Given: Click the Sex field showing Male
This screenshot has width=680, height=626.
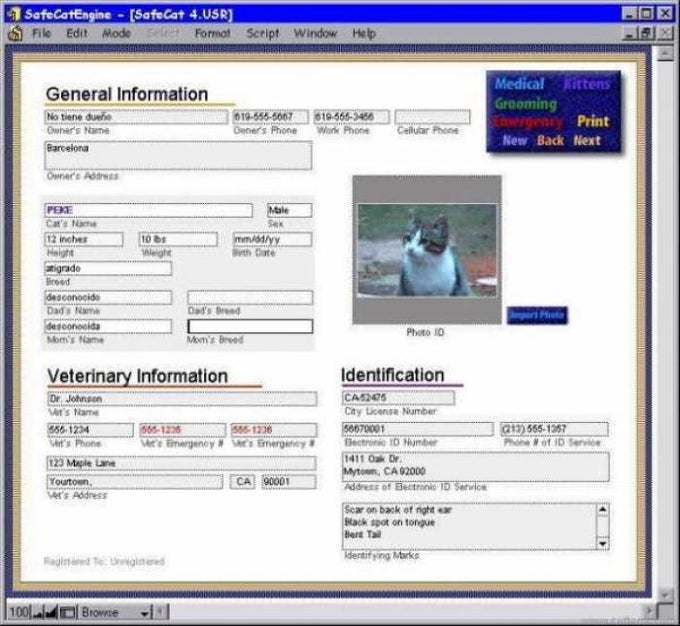Looking at the screenshot, I should [290, 210].
